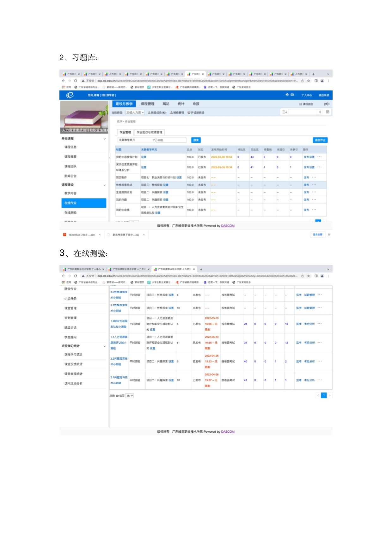Click the 搜索 search button
Viewport: 392px width, 554px height.
pyautogui.click(x=196, y=140)
